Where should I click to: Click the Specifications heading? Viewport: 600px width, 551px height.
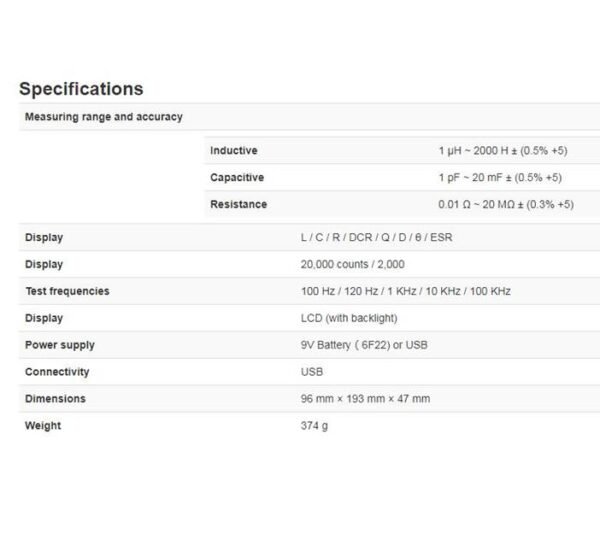tap(81, 89)
